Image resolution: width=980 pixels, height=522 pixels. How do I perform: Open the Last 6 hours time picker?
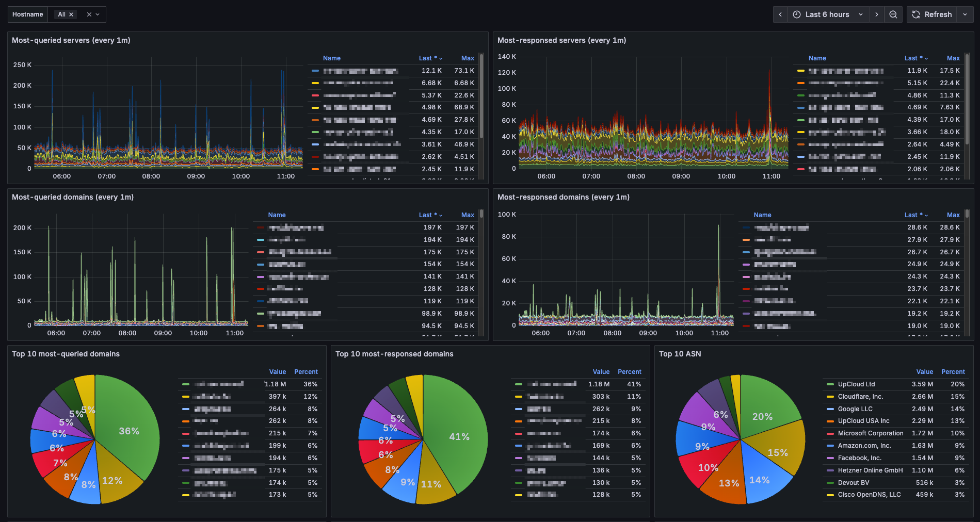tap(828, 14)
